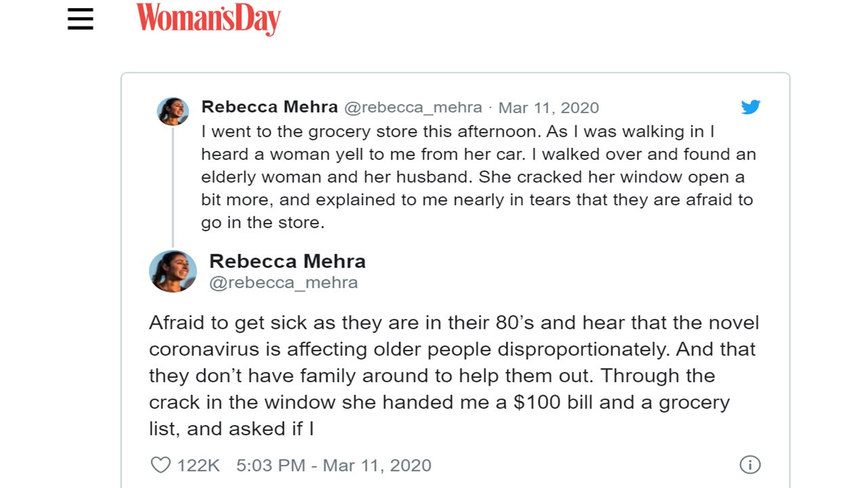Click the Twitter bird icon
The width and height of the screenshot is (868, 488).
coord(751,107)
